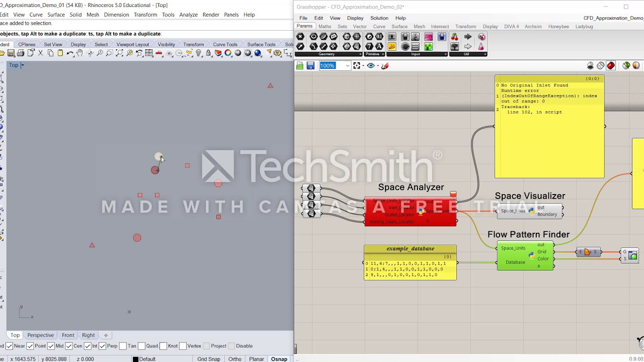
Task: Open the Top viewport title dropdown arrow
Action: click(x=22, y=65)
